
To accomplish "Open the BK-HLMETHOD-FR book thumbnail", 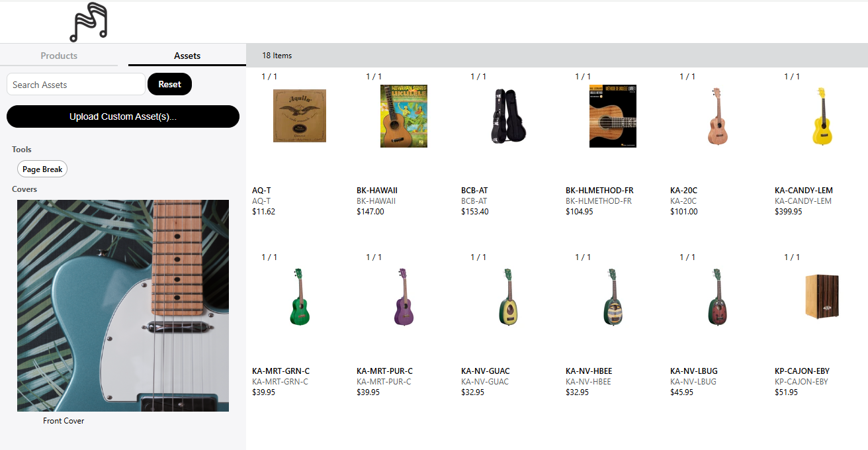I will point(613,116).
